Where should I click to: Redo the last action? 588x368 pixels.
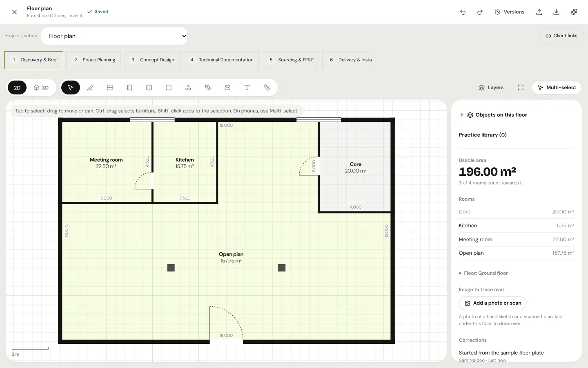pyautogui.click(x=480, y=12)
